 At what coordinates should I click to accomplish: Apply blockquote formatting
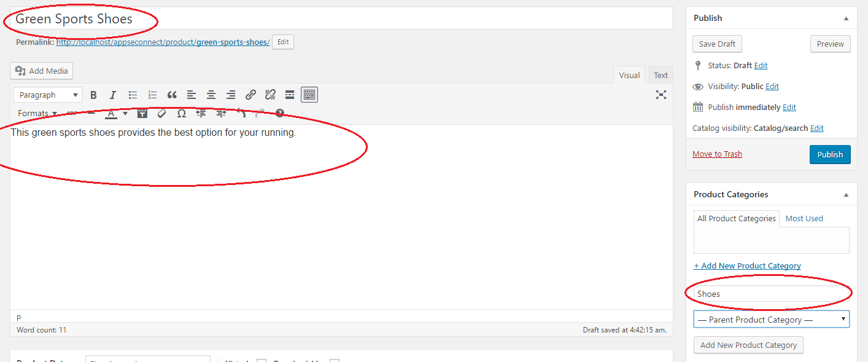[172, 95]
